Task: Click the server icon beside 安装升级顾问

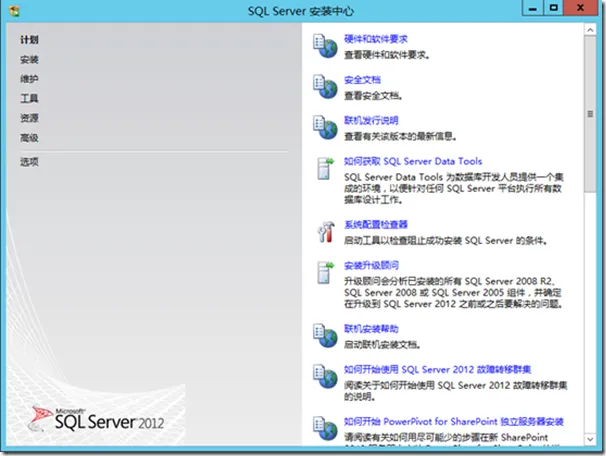Action: tap(325, 273)
